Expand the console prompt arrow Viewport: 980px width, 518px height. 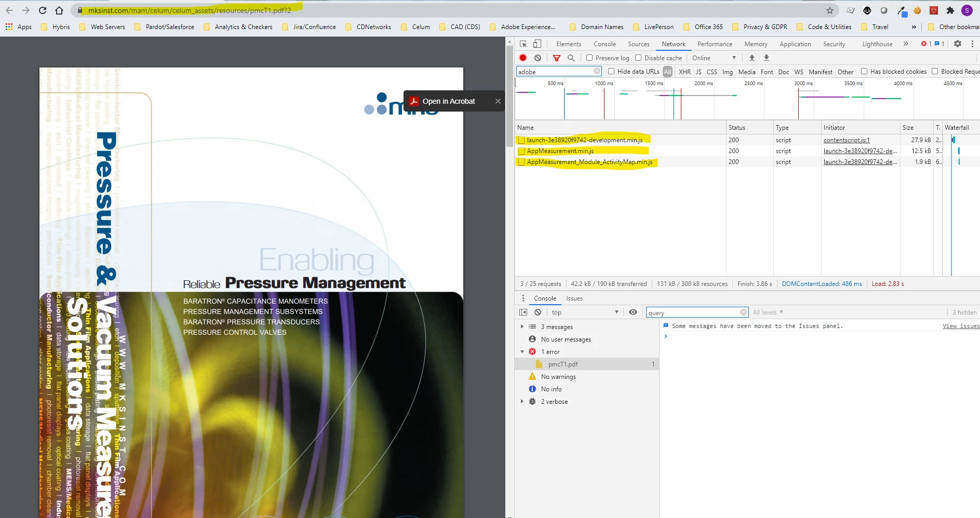pyautogui.click(x=665, y=336)
